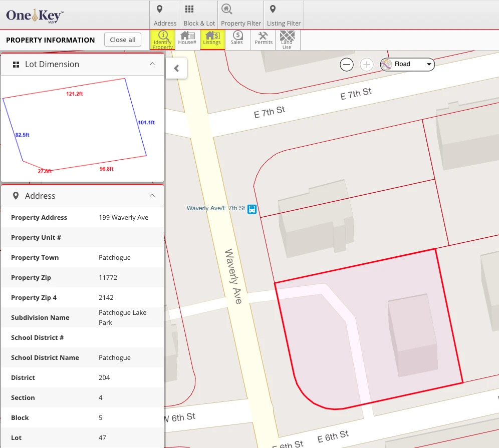Open the Sales tool
The width and height of the screenshot is (499, 448).
coord(237,38)
